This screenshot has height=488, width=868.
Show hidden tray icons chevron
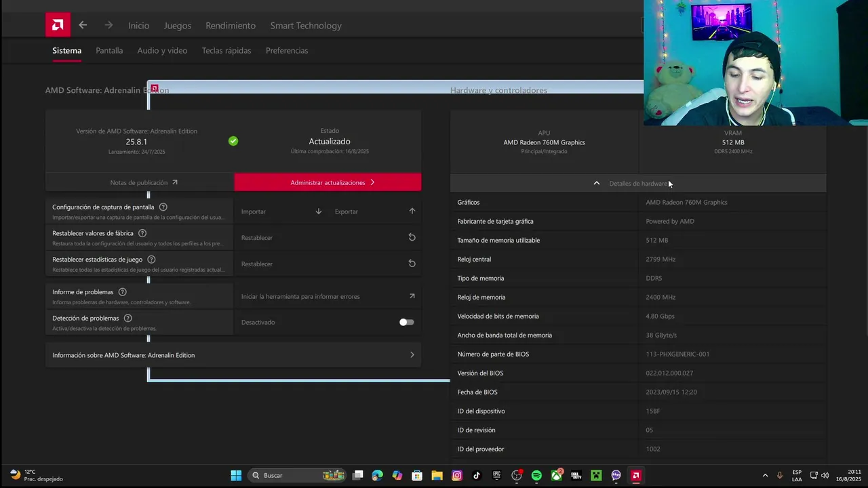[x=765, y=475]
